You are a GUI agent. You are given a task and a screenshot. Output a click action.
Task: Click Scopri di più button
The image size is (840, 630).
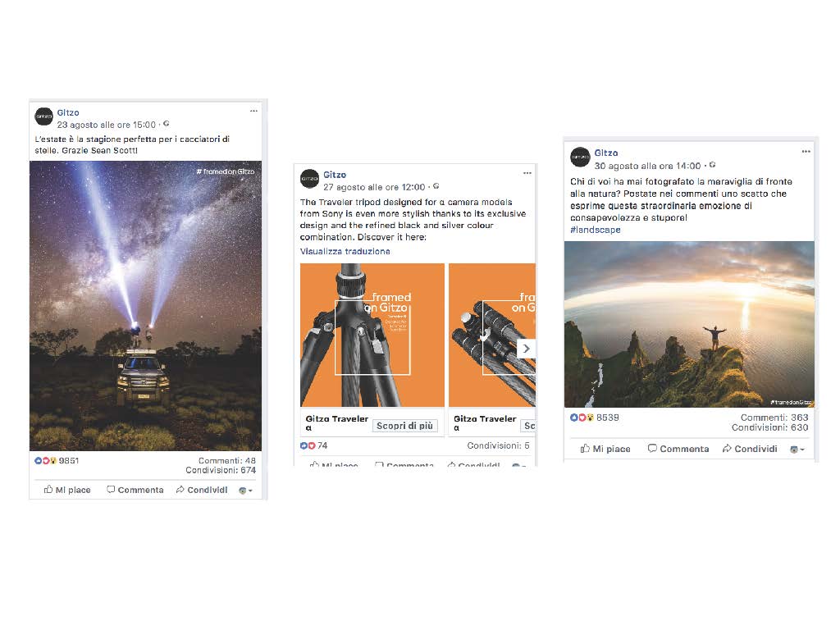(x=405, y=426)
